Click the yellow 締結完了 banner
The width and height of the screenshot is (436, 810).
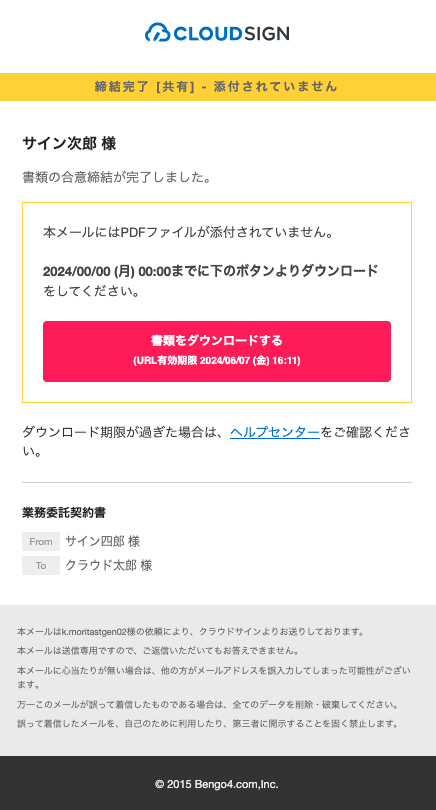coord(218,87)
